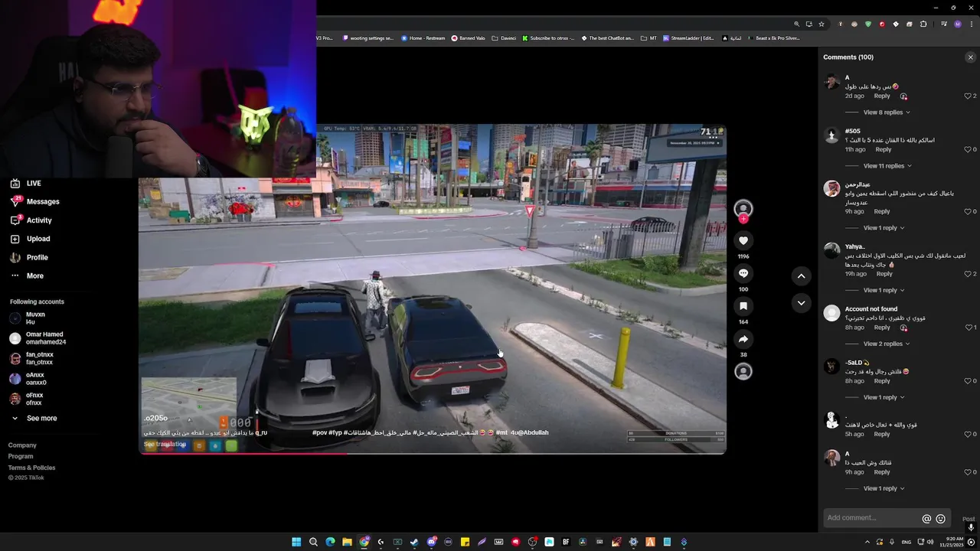980x551 pixels.
Task: Open the video comments bubble icon
Action: tap(743, 273)
